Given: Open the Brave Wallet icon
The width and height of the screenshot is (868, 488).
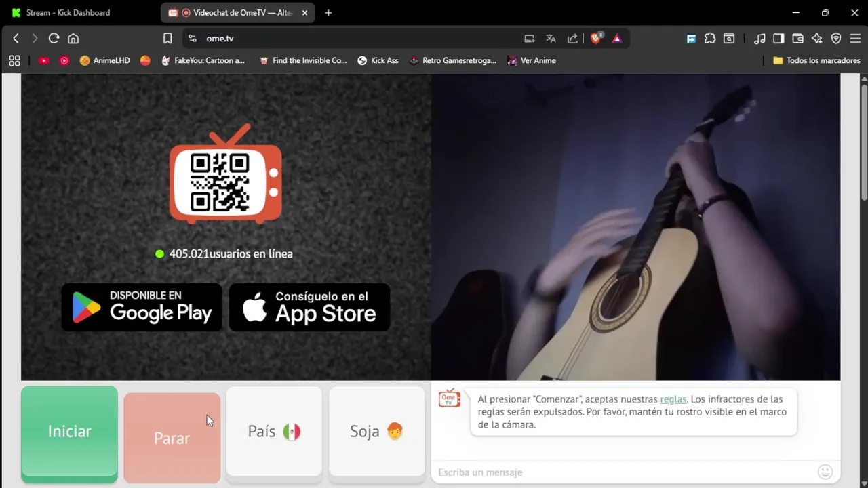Looking at the screenshot, I should click(x=797, y=39).
